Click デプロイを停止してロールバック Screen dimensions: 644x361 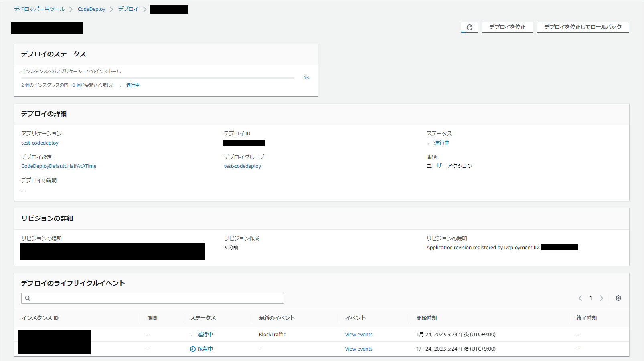[x=583, y=27]
